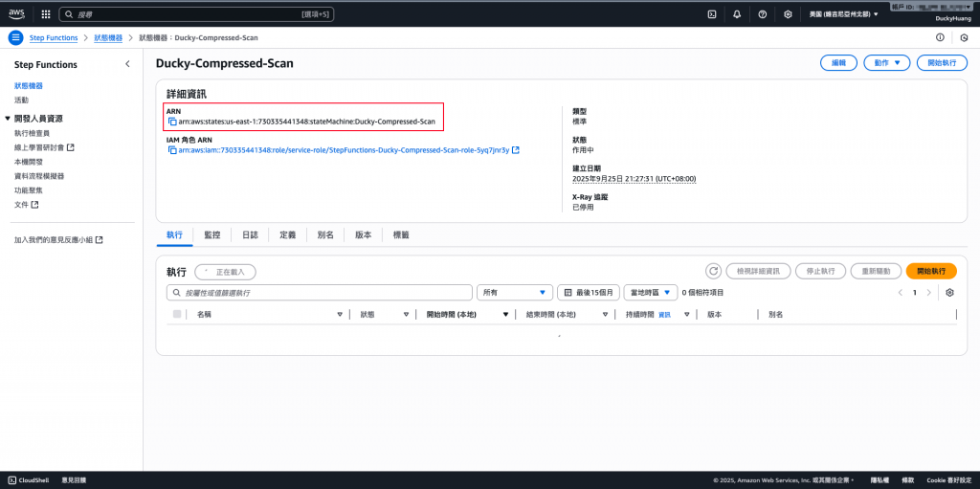
Task: Open the 最後15個月 date range button
Action: tap(589, 292)
